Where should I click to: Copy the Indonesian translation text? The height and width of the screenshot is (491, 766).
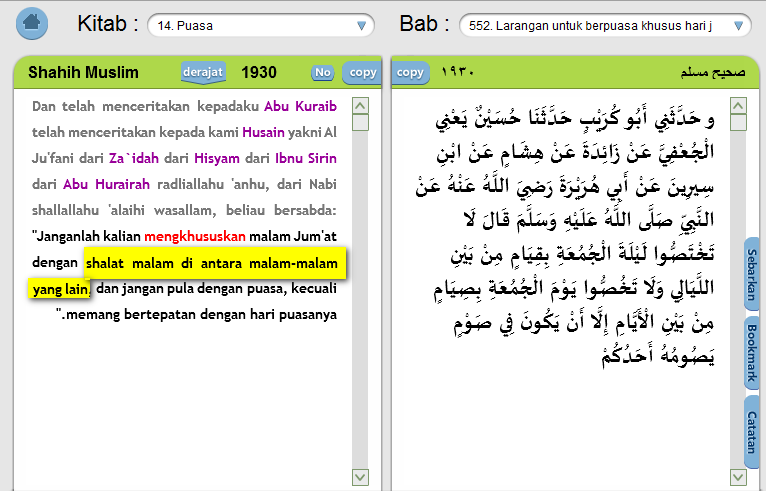click(x=362, y=72)
